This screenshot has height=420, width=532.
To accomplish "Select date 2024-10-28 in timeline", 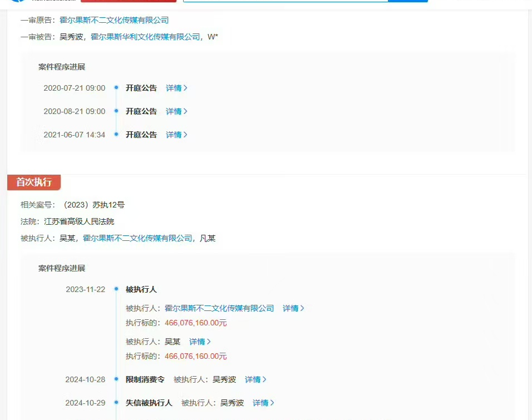I will (x=85, y=379).
